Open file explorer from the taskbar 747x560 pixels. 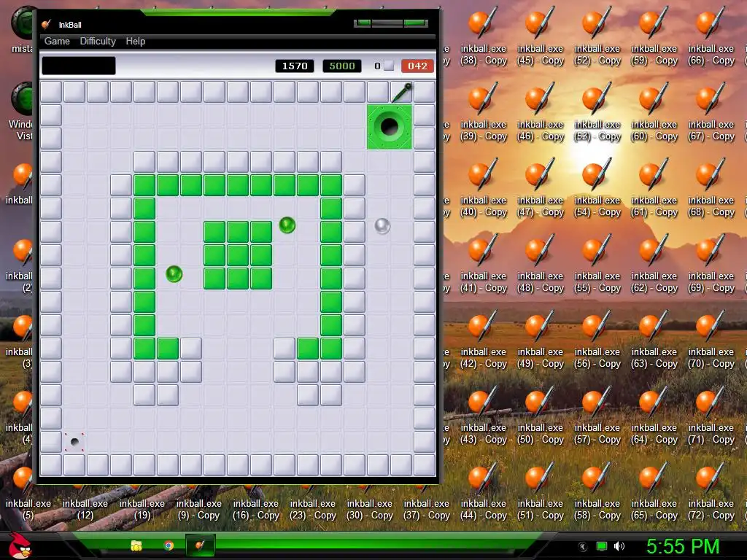click(x=136, y=545)
